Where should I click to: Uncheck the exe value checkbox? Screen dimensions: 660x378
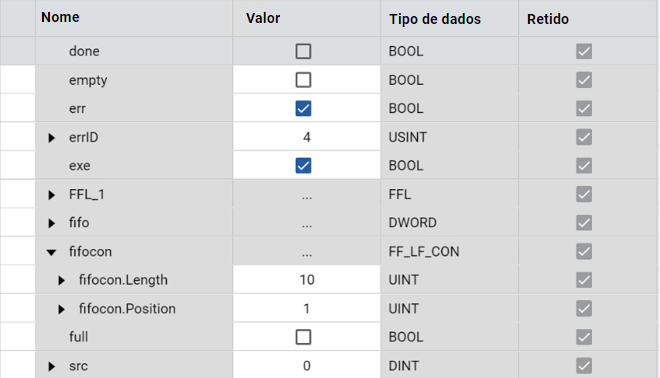pyautogui.click(x=303, y=165)
